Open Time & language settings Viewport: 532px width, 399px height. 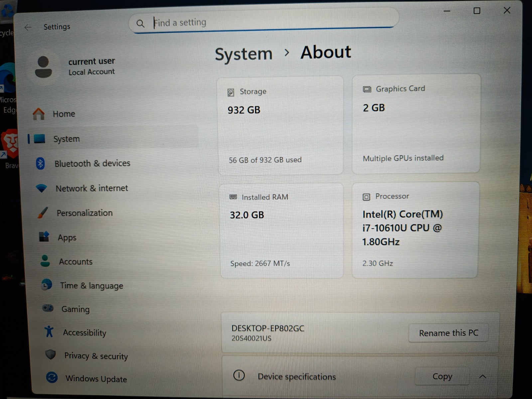point(118,285)
